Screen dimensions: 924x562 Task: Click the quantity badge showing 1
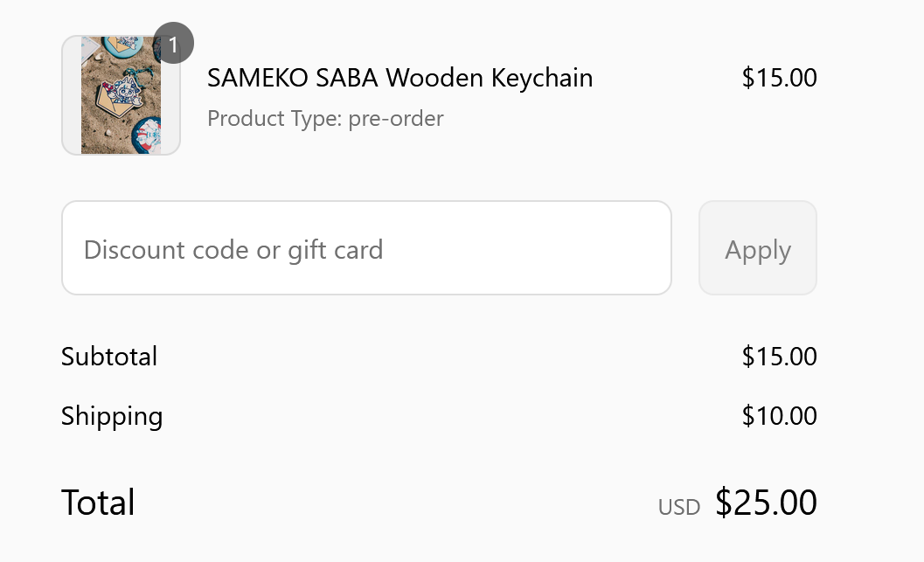coord(173,44)
